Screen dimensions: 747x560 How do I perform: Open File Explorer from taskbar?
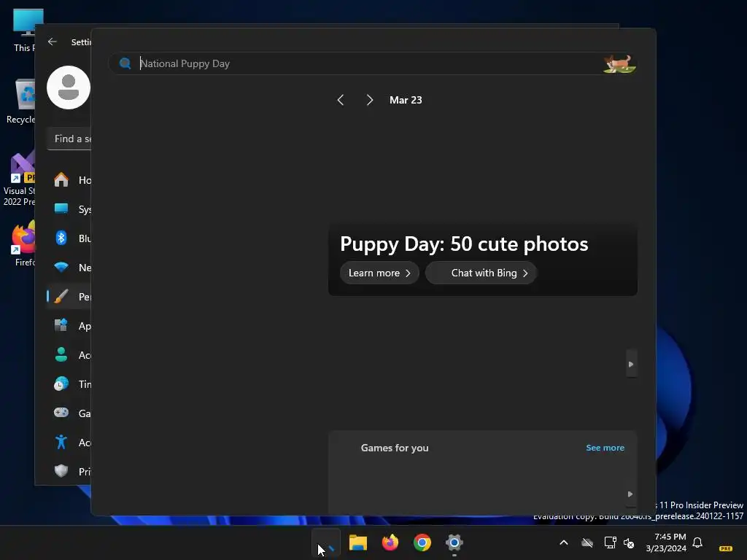358,542
